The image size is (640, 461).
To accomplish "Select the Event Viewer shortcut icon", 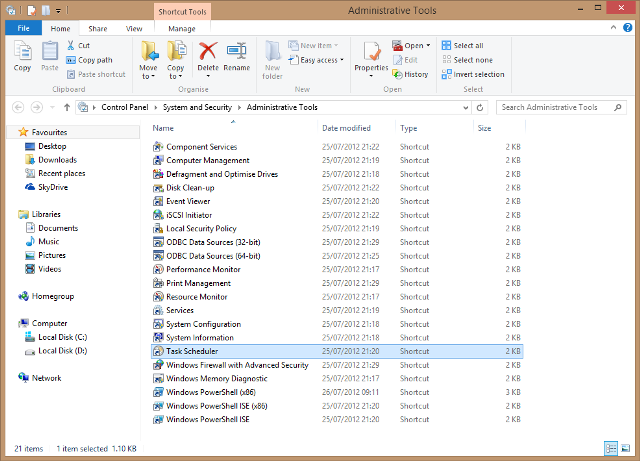I will coord(158,201).
